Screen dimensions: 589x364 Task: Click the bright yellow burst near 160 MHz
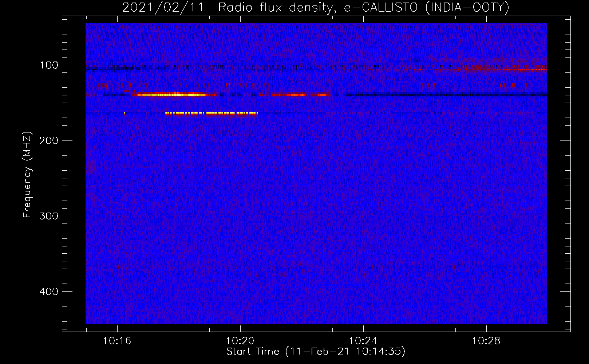pyautogui.click(x=212, y=113)
